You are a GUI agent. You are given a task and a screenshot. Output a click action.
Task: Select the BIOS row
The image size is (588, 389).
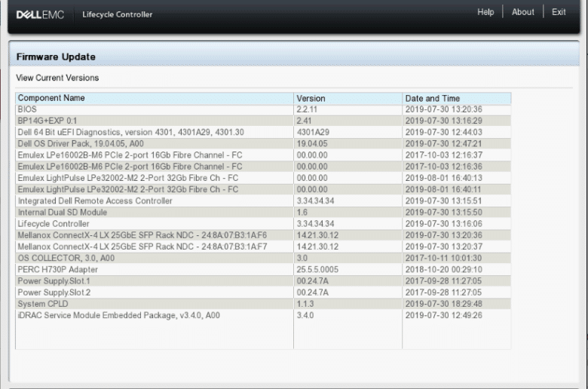point(263,109)
